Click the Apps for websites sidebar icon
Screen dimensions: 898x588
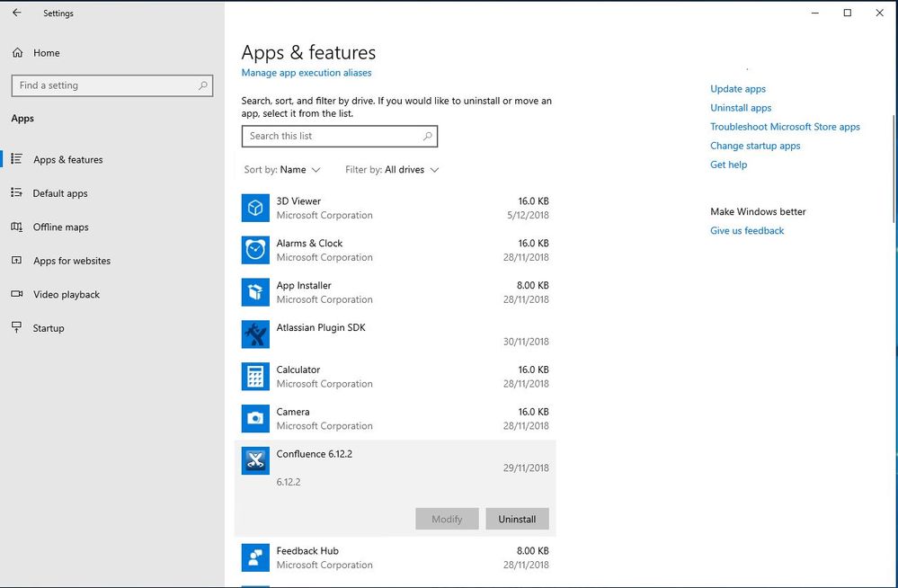16,260
